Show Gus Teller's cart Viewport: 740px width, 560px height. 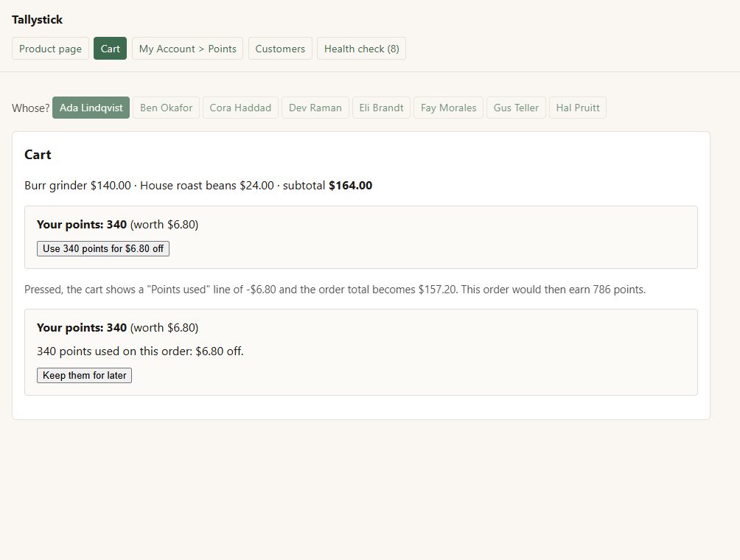pos(516,108)
